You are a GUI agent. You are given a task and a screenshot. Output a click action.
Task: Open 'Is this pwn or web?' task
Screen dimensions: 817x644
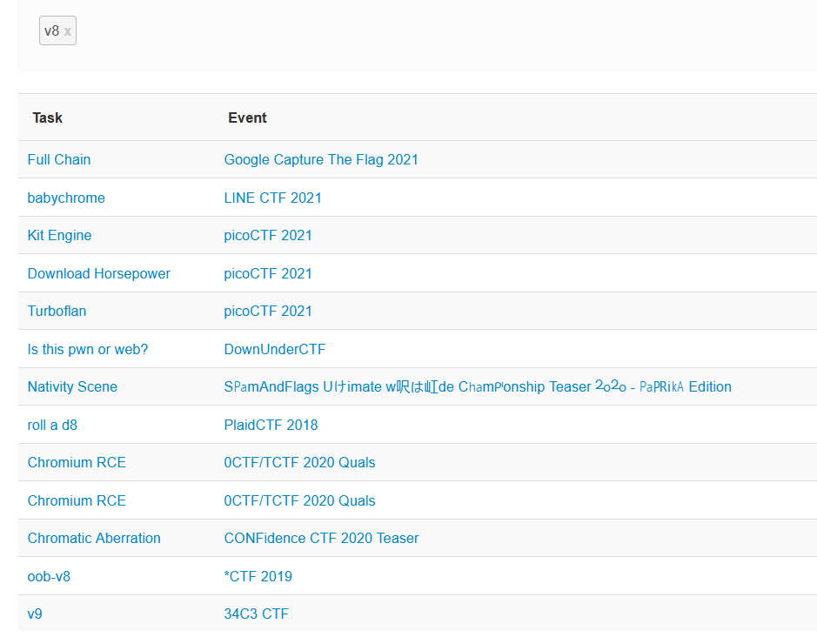[x=87, y=348]
